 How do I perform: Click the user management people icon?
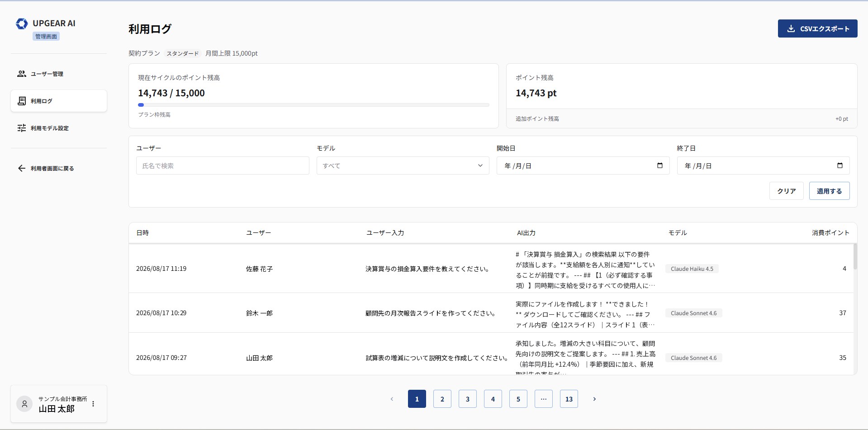click(x=22, y=74)
